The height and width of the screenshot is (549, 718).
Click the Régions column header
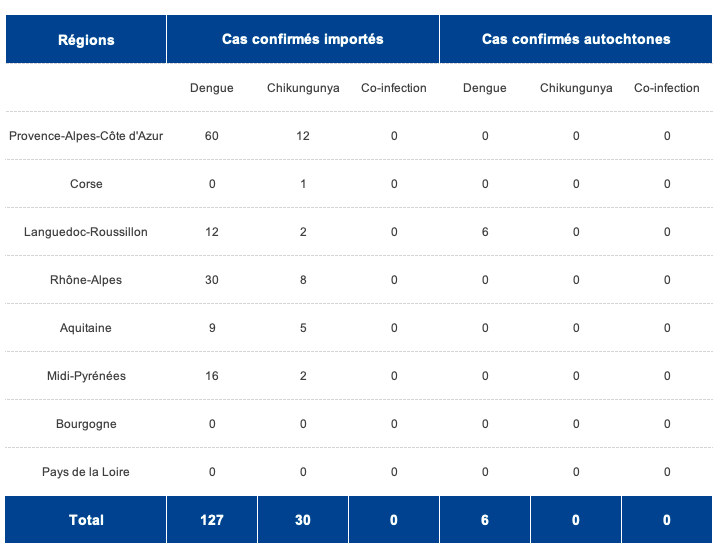pos(86,40)
